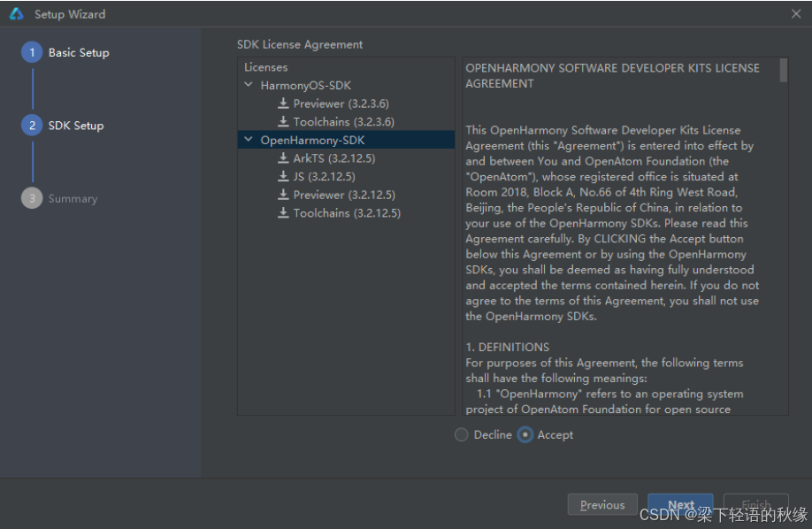Click the license text scrollbar thumb
The width and height of the screenshot is (812, 529).
(x=784, y=70)
